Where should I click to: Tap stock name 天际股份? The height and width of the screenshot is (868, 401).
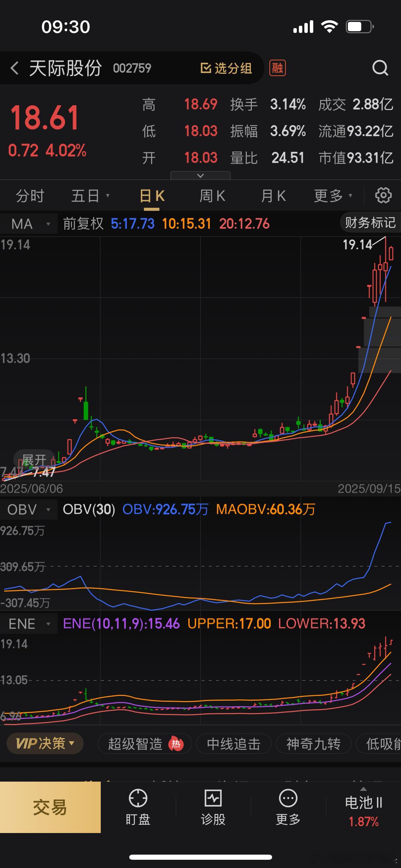(65, 68)
